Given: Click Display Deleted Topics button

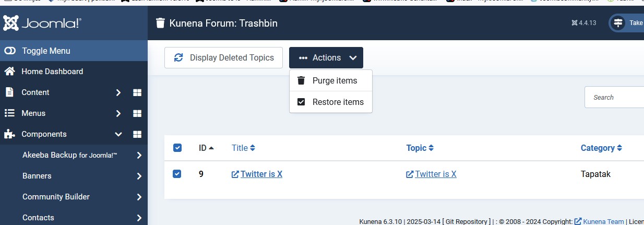Looking at the screenshot, I should point(223,57).
